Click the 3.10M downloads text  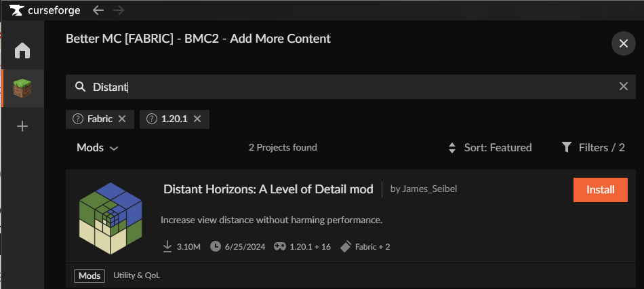(188, 247)
